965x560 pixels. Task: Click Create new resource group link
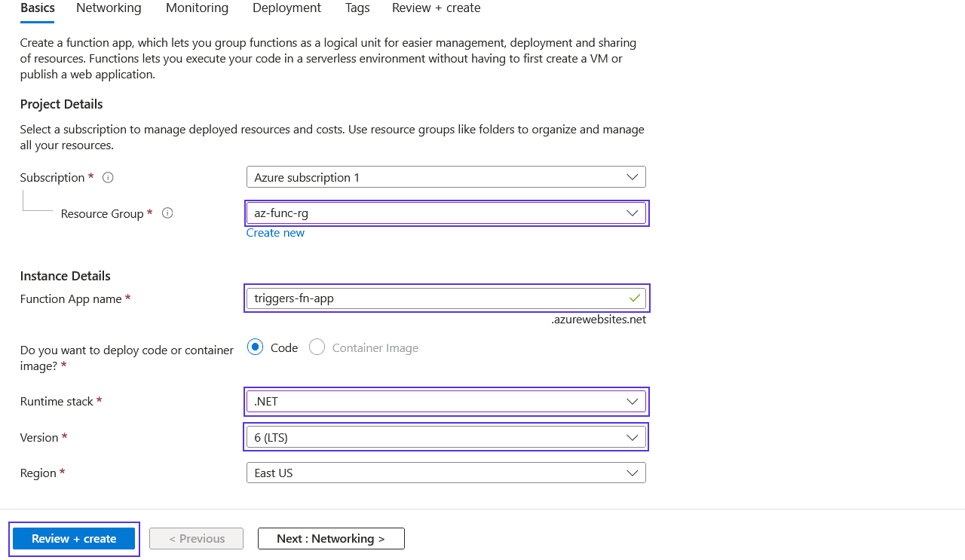275,232
